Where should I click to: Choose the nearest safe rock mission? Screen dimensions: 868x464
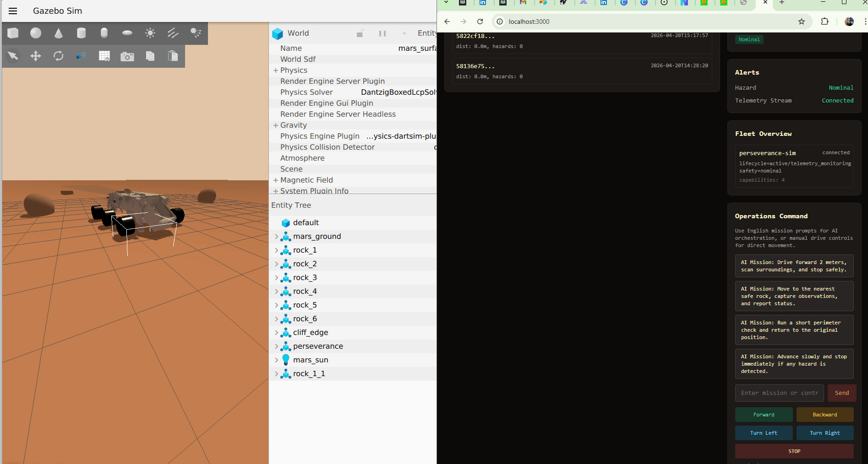tap(794, 296)
